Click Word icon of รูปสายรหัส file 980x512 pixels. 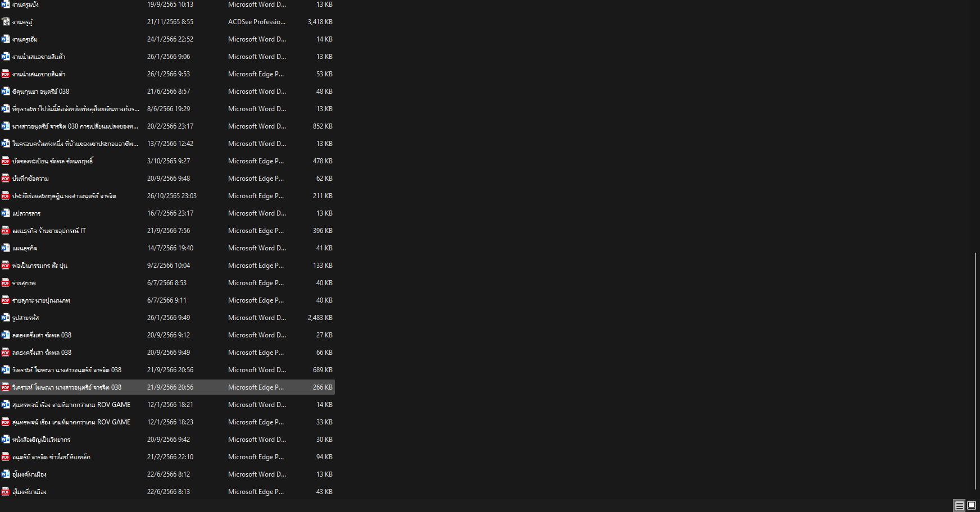pyautogui.click(x=6, y=318)
